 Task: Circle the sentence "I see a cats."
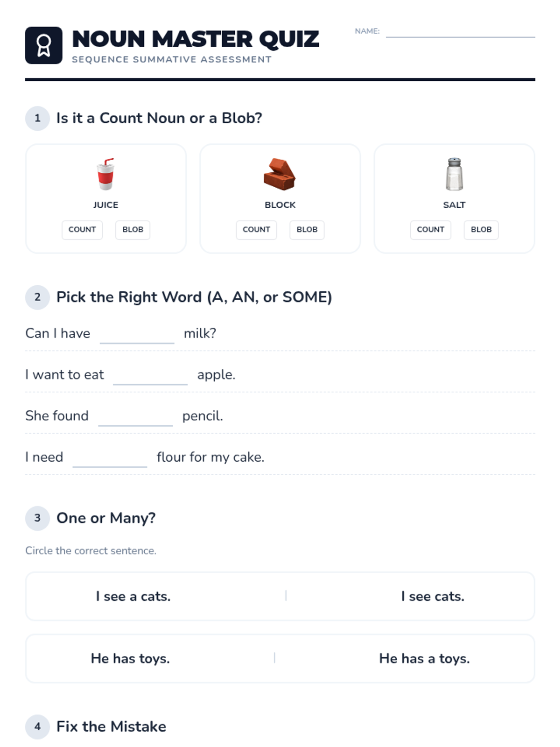[x=133, y=596]
